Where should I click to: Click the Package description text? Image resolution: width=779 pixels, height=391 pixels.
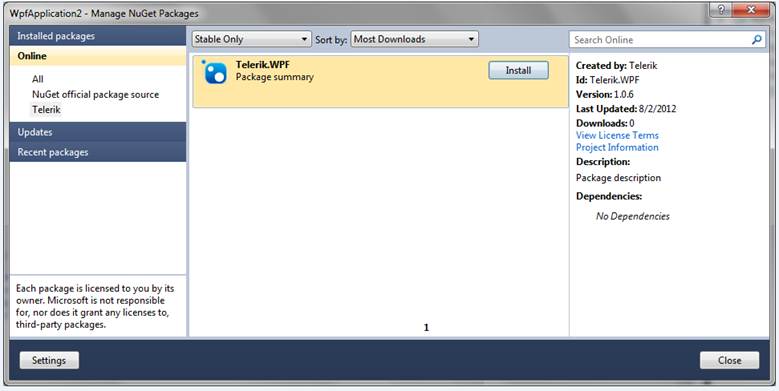[619, 178]
